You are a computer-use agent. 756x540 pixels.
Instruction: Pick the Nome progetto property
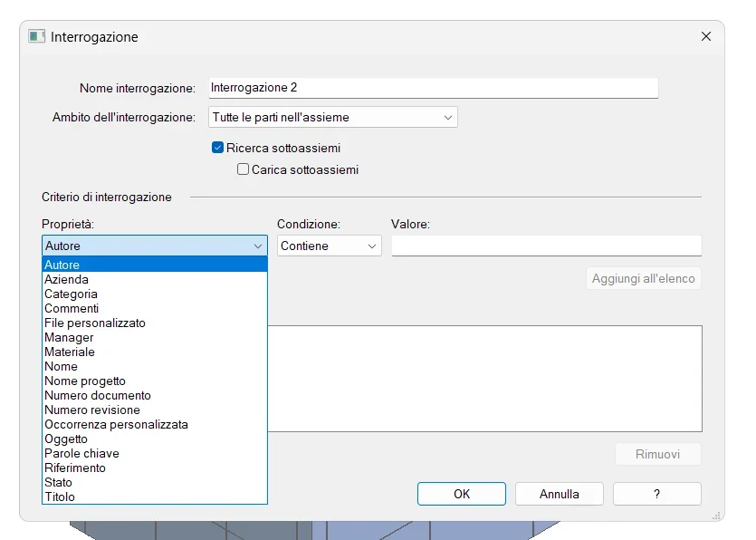point(85,381)
